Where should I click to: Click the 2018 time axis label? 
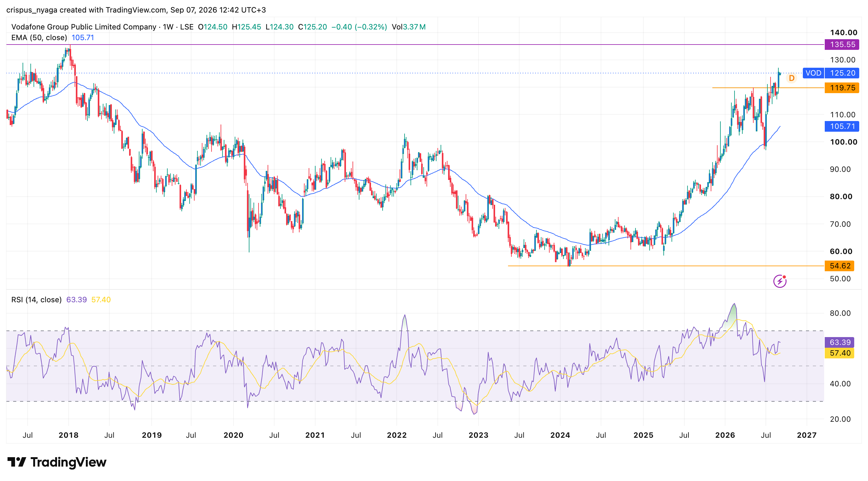(x=68, y=435)
